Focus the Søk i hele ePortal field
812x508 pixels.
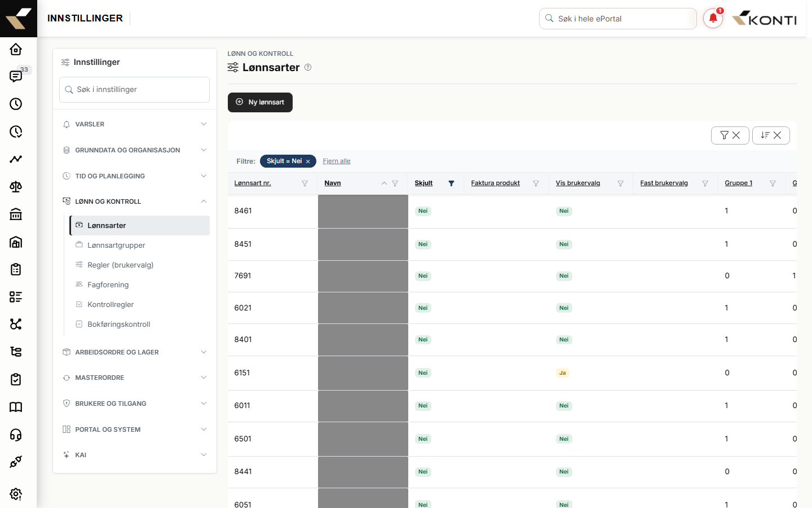(x=617, y=19)
